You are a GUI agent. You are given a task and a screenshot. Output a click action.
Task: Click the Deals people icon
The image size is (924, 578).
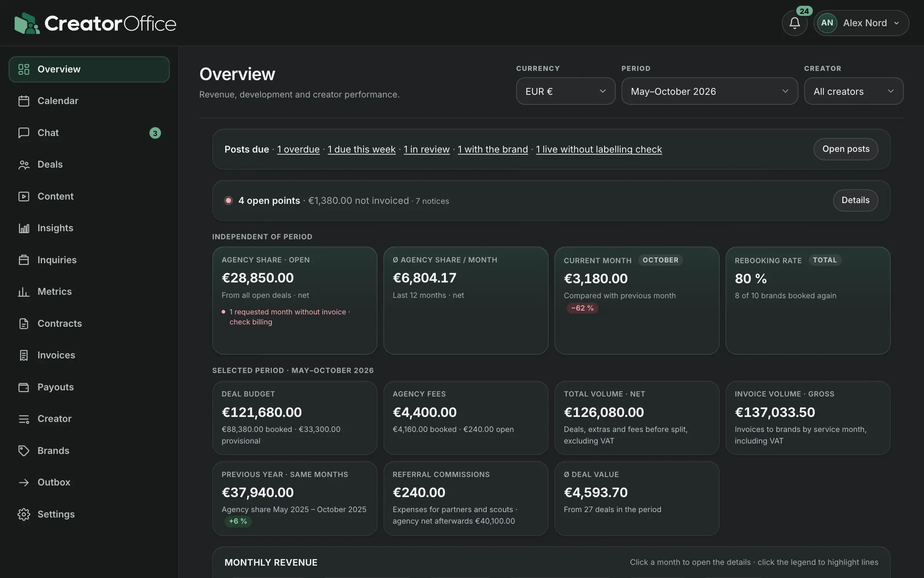pyautogui.click(x=24, y=165)
